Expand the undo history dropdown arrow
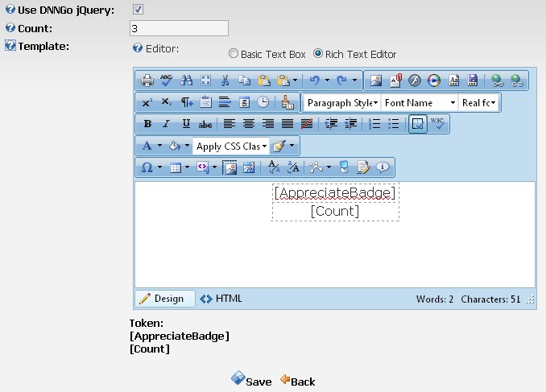The height and width of the screenshot is (392, 546). point(327,80)
